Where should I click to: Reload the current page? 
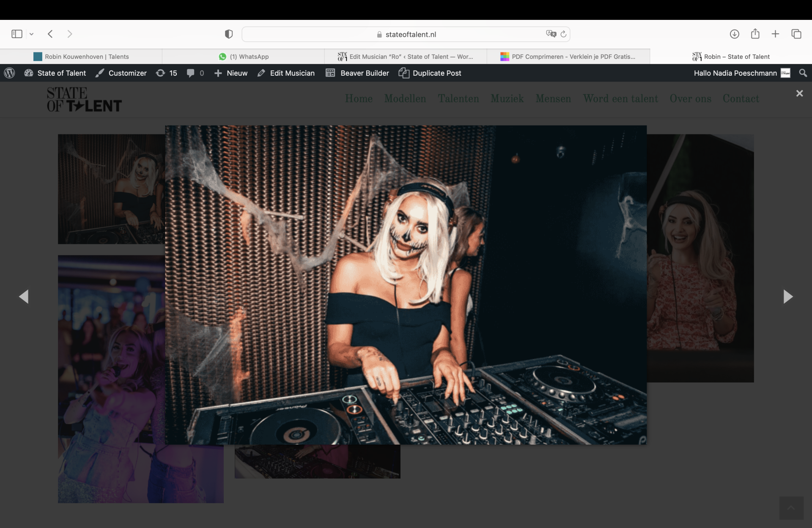563,34
